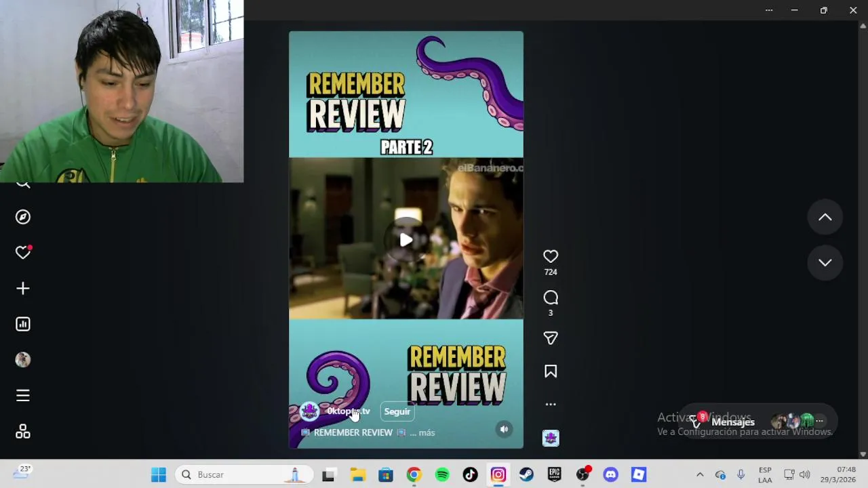Screen dimensions: 868x488
Task: Go to previous reel with up chevron
Action: coord(825,217)
